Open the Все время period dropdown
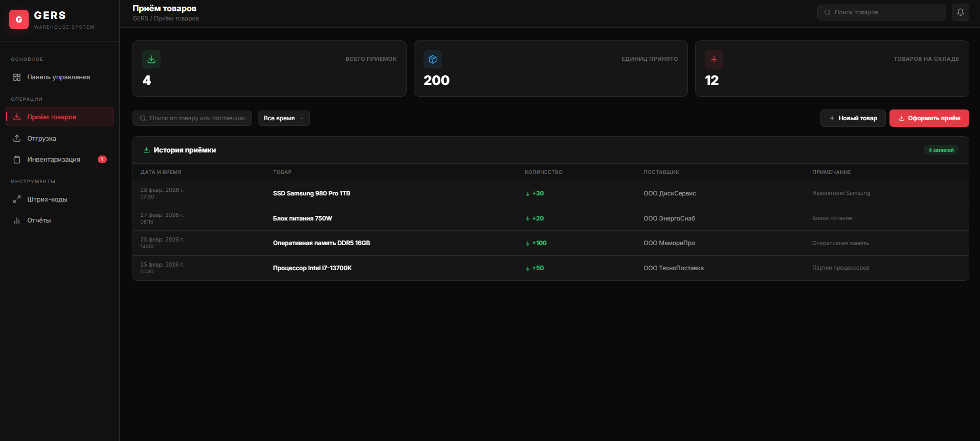Viewport: 980px width, 441px height. [283, 118]
